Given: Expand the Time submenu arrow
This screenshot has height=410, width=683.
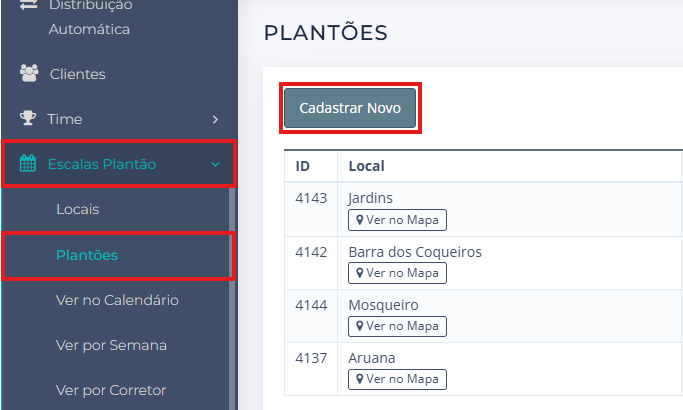Looking at the screenshot, I should [215, 119].
